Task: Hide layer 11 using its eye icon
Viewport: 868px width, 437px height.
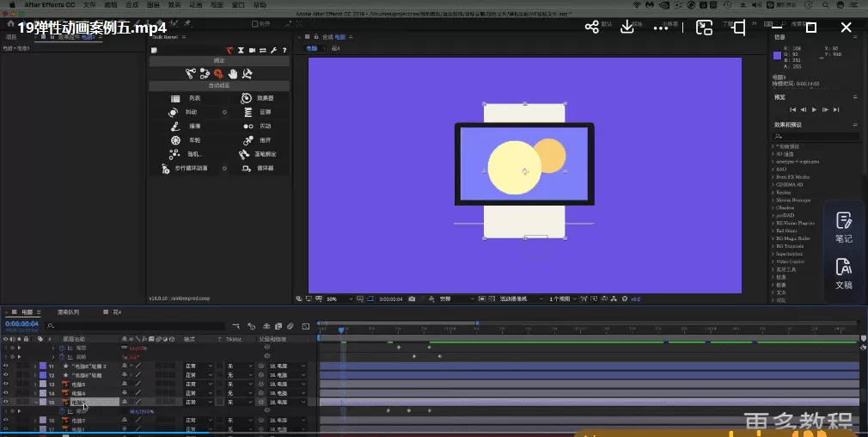Action: click(6, 366)
